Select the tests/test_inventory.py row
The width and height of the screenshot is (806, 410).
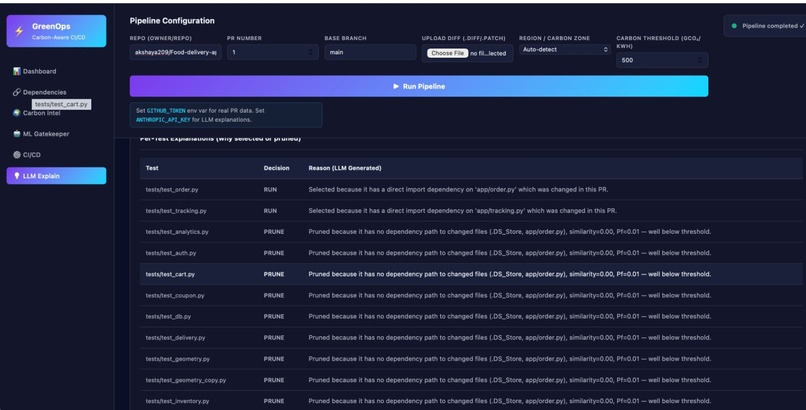click(471, 401)
